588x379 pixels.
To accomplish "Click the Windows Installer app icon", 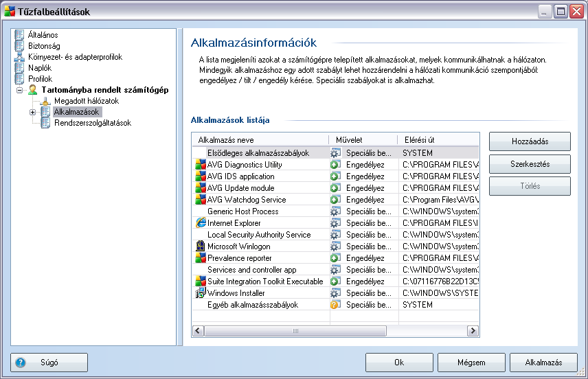I will 201,292.
